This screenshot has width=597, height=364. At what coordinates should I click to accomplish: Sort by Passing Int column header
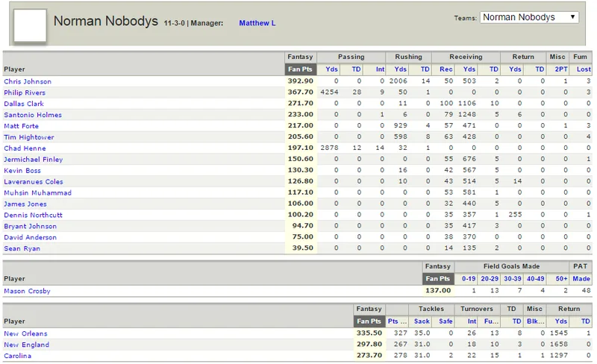pos(380,69)
